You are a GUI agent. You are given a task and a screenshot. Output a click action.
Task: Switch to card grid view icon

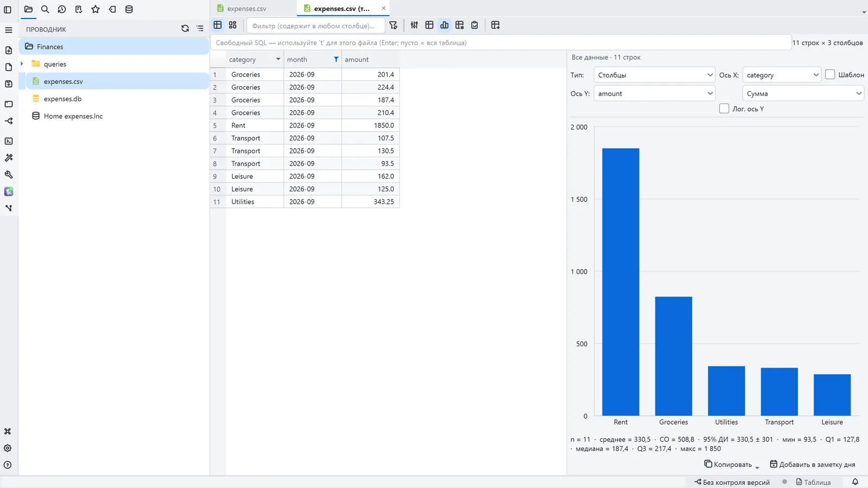tap(233, 25)
